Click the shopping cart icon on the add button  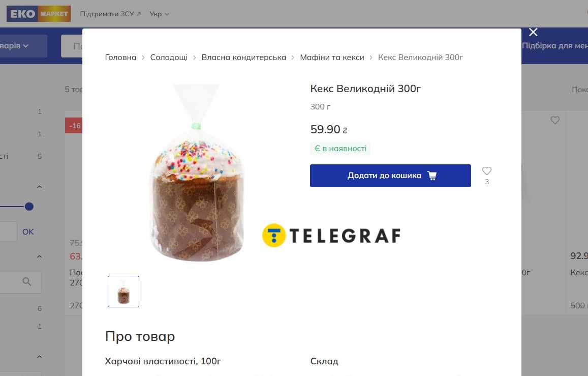click(432, 176)
